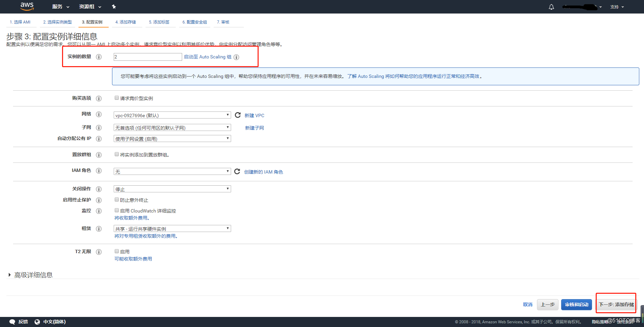This screenshot has width=644, height=327.
Task: Show info for 实例的数量
Action: [x=99, y=57]
